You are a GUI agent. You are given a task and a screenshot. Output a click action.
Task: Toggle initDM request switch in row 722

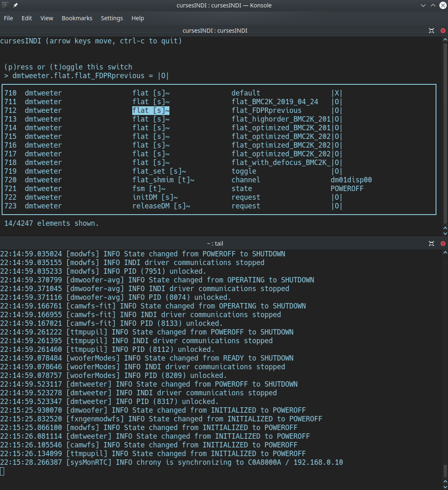(337, 198)
